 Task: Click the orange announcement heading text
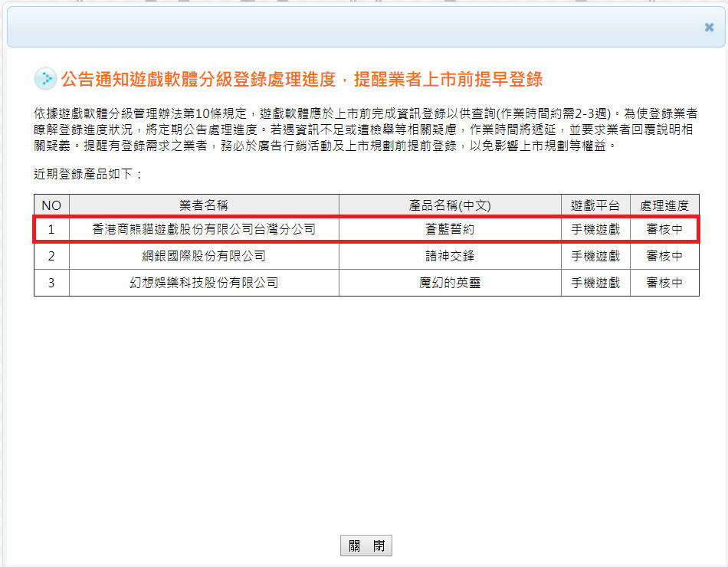(x=301, y=79)
